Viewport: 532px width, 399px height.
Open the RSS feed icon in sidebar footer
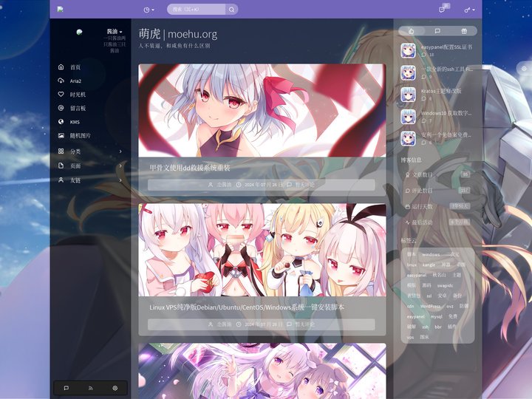click(91, 388)
